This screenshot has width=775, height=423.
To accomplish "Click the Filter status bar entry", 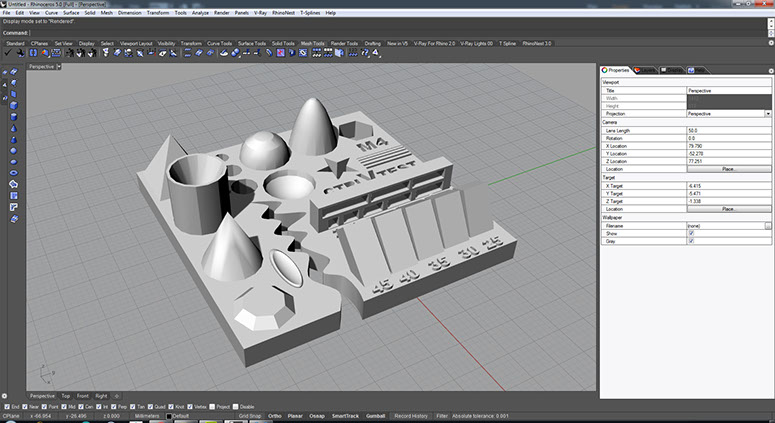I will pyautogui.click(x=441, y=416).
